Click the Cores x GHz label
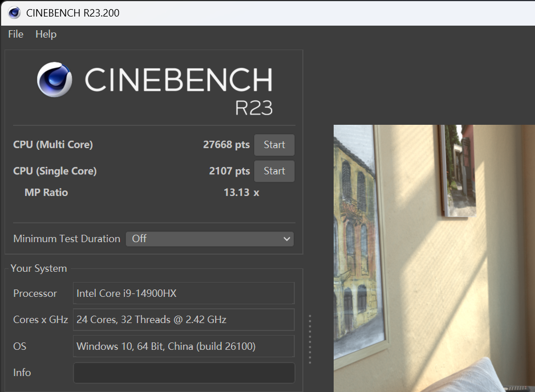This screenshot has height=392, width=535. click(40, 320)
